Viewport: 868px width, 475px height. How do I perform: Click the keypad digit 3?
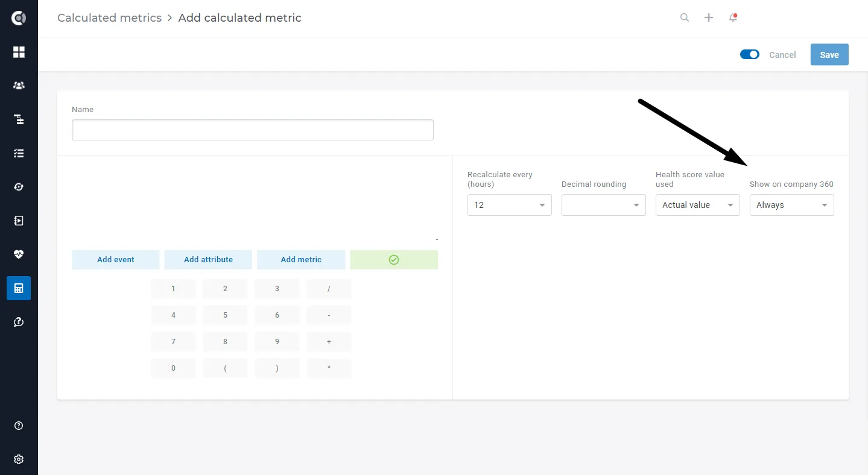[277, 289]
